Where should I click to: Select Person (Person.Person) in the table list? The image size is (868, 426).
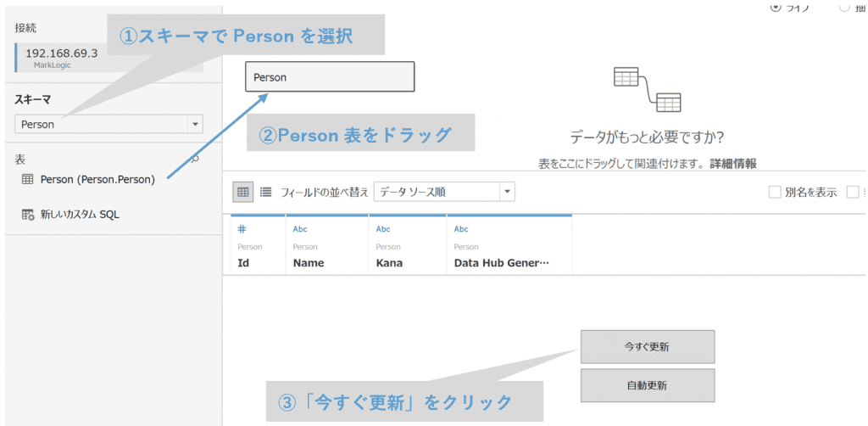(97, 179)
